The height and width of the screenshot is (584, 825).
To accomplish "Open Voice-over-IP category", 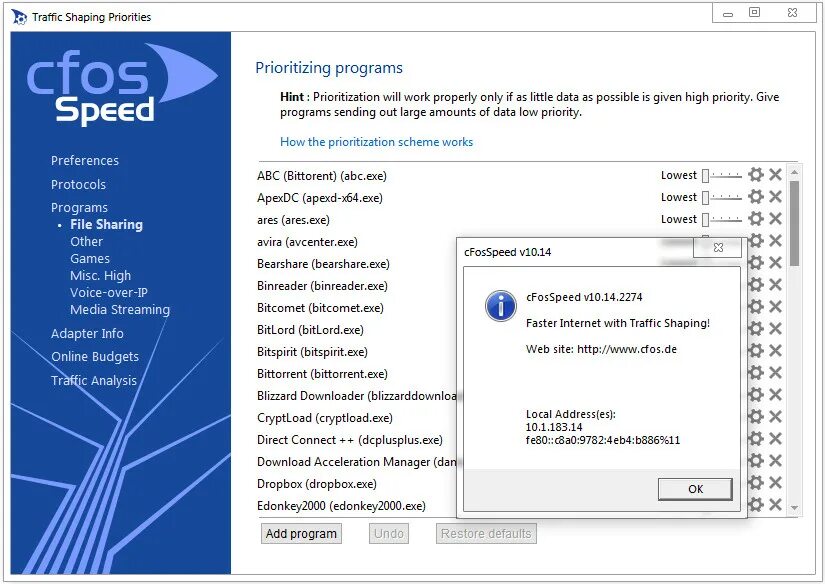I will click(109, 293).
